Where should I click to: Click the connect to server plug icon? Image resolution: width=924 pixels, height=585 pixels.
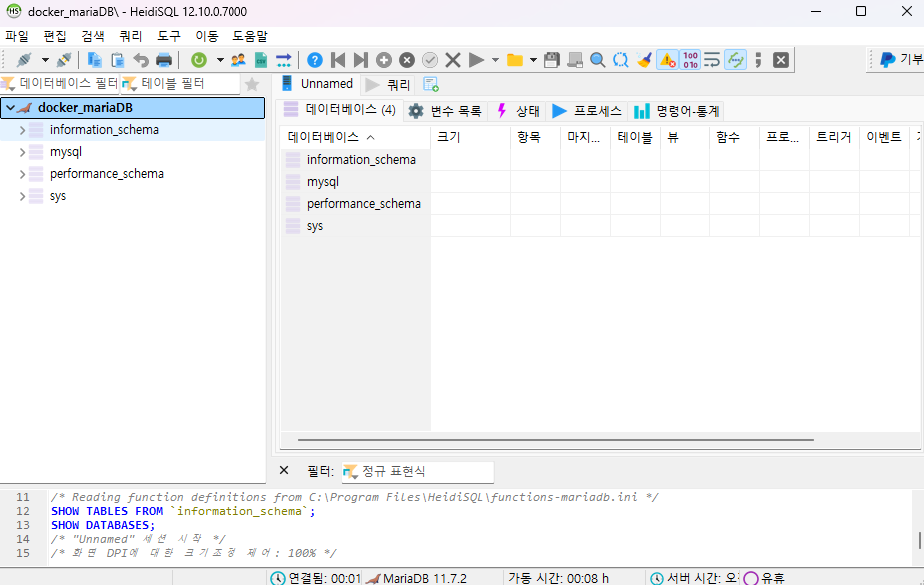coord(24,60)
